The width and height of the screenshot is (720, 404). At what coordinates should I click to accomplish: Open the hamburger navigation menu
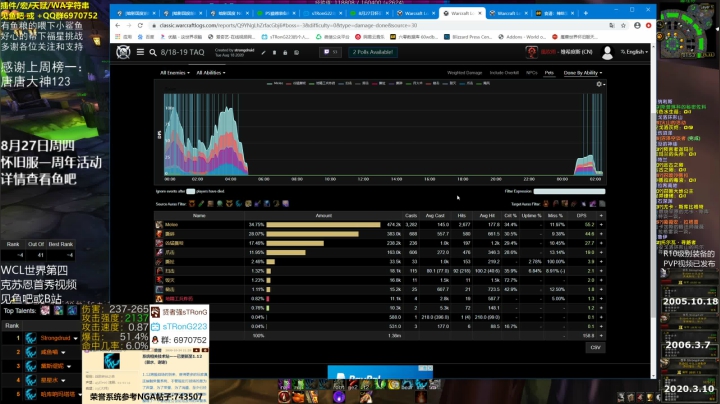140,52
